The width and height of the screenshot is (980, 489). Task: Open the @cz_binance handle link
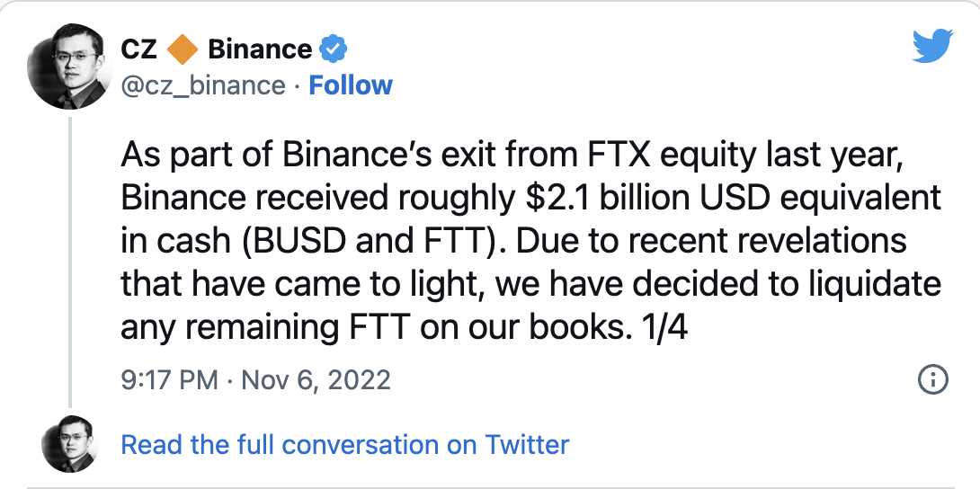[x=202, y=85]
